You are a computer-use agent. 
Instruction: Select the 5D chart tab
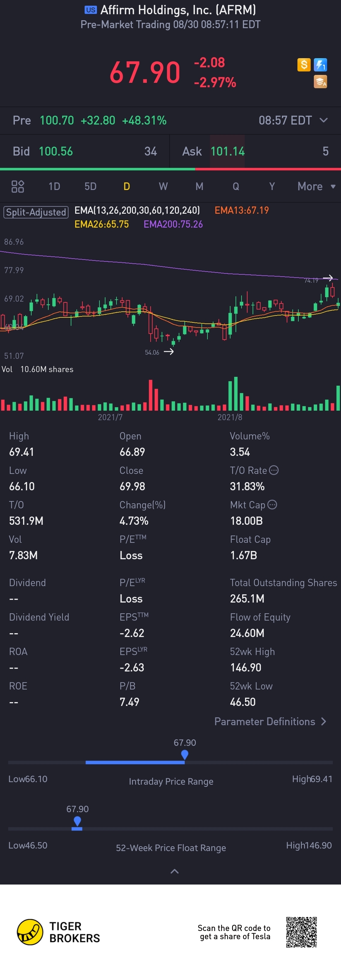[x=91, y=187]
